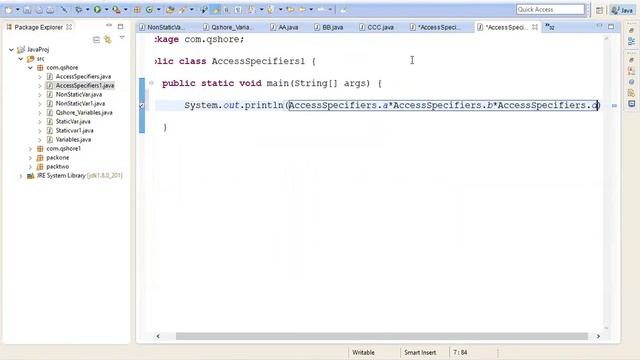The width and height of the screenshot is (640, 360).
Task: Navigate Back with the yellow arrow
Action: pos(302,9)
